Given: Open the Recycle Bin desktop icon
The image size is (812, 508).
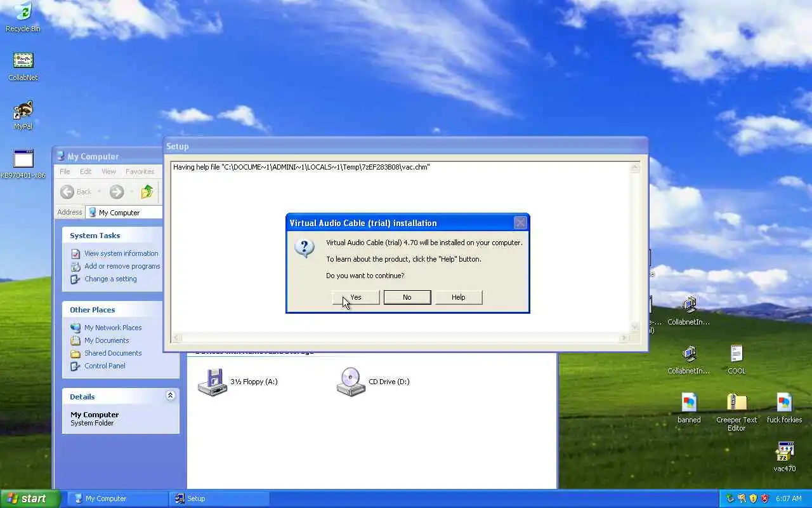Looking at the screenshot, I should pos(23,17).
